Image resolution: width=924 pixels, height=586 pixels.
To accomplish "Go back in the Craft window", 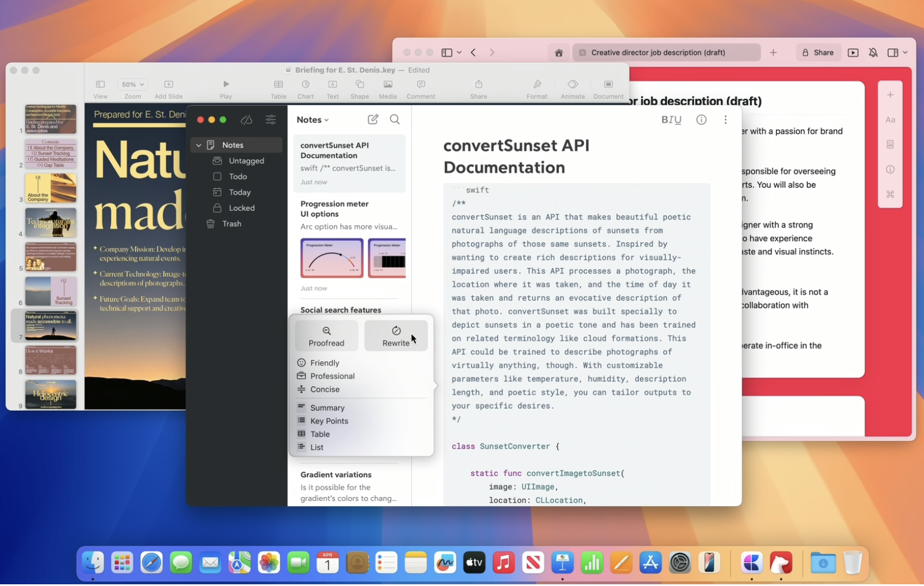I will (x=473, y=53).
